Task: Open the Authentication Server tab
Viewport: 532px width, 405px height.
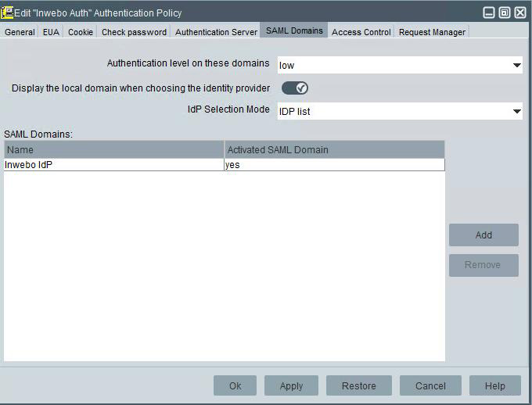Action: (x=216, y=32)
